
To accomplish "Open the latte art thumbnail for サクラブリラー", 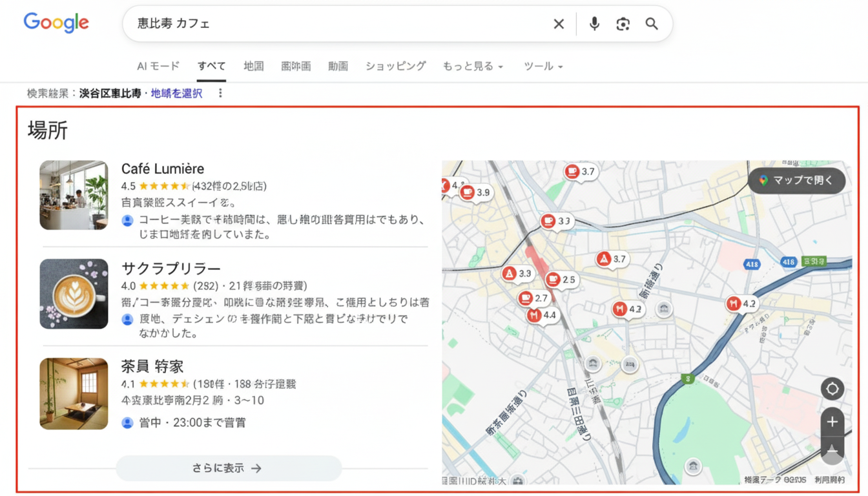I will pyautogui.click(x=74, y=294).
